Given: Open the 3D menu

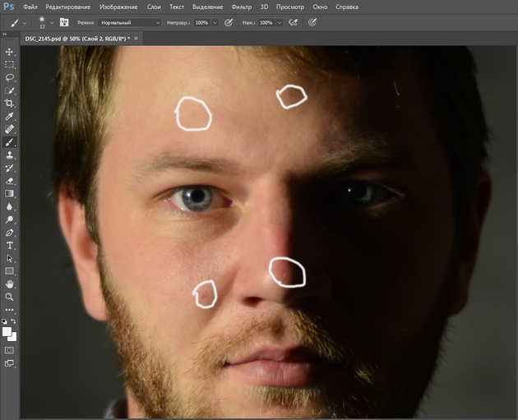Looking at the screenshot, I should 264,7.
